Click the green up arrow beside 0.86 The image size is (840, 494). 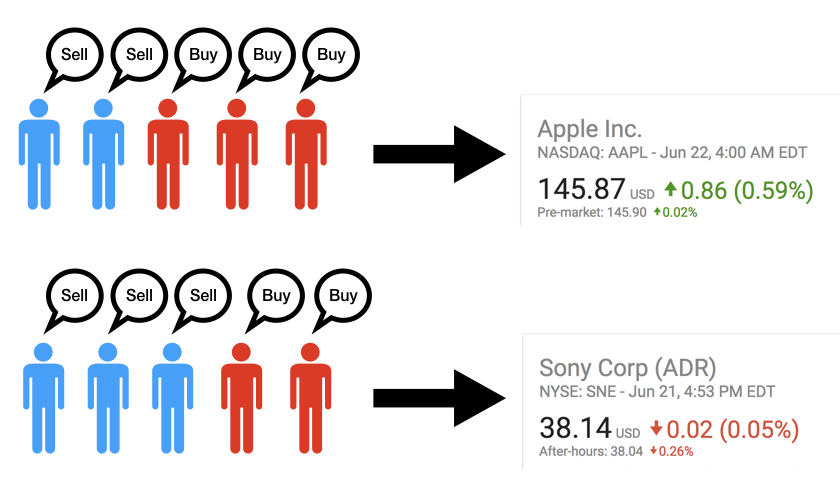670,189
